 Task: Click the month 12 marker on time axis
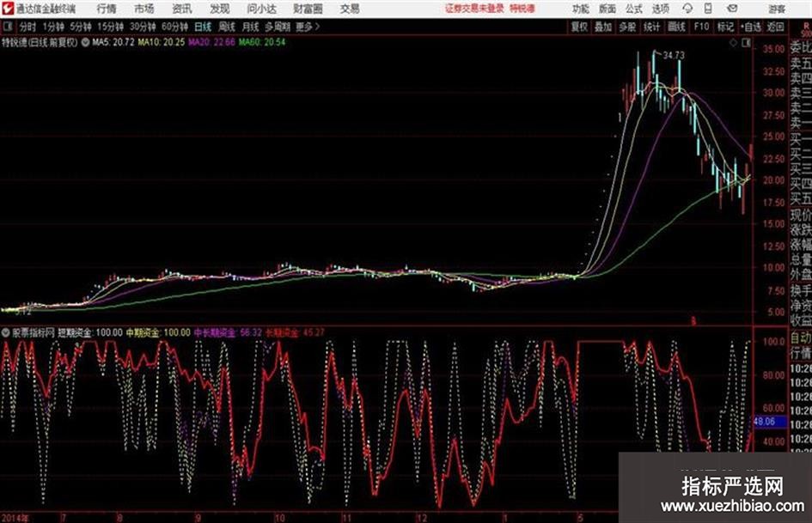422,518
